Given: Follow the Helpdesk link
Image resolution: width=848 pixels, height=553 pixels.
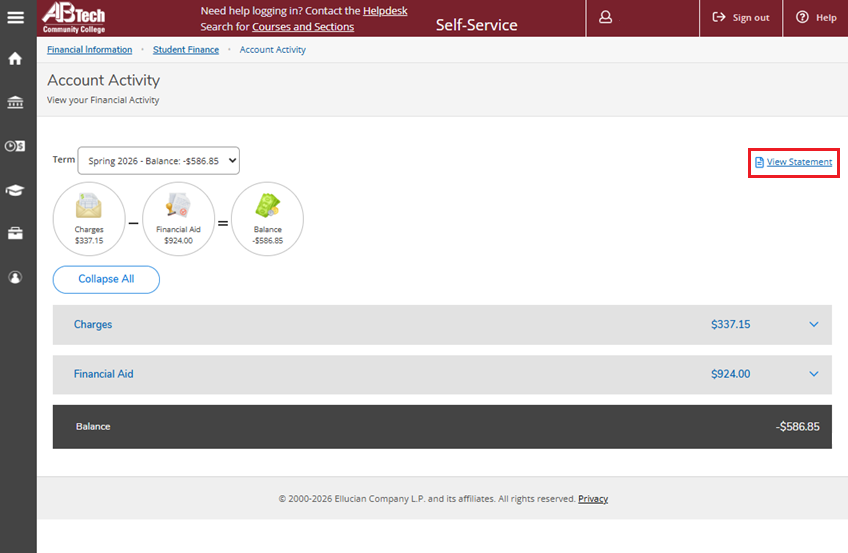Looking at the screenshot, I should (x=385, y=11).
